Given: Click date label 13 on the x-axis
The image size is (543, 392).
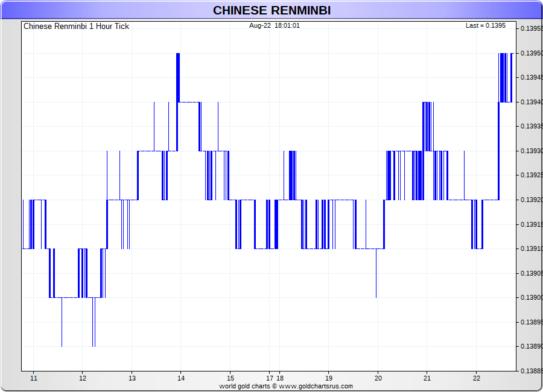Looking at the screenshot, I should [x=132, y=378].
